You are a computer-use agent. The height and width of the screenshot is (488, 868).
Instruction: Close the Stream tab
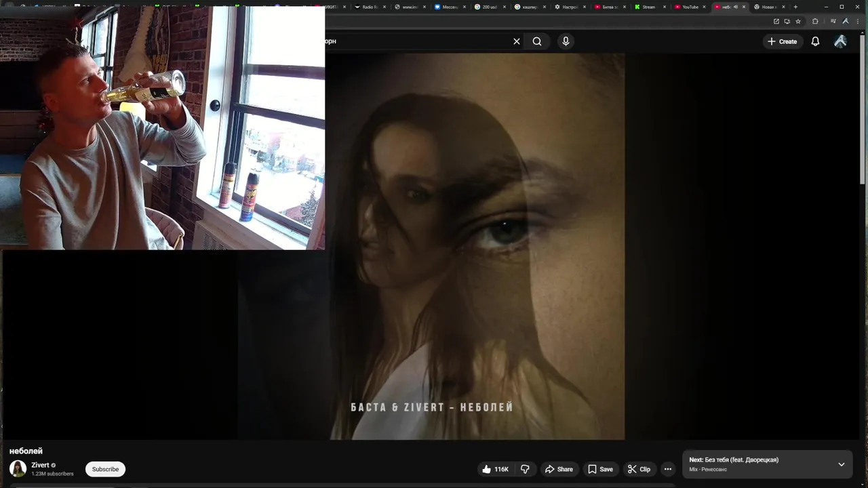(665, 7)
